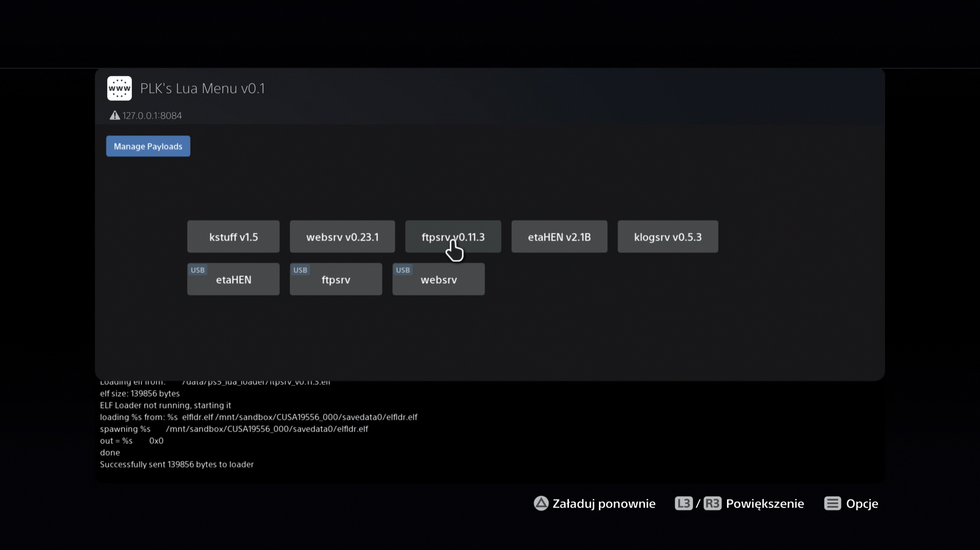Click the R3 stick icon

(x=712, y=503)
